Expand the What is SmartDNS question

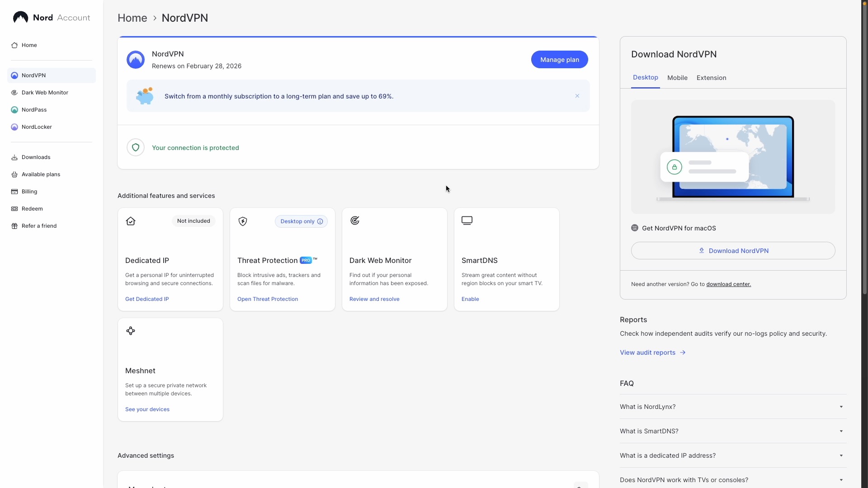click(732, 431)
